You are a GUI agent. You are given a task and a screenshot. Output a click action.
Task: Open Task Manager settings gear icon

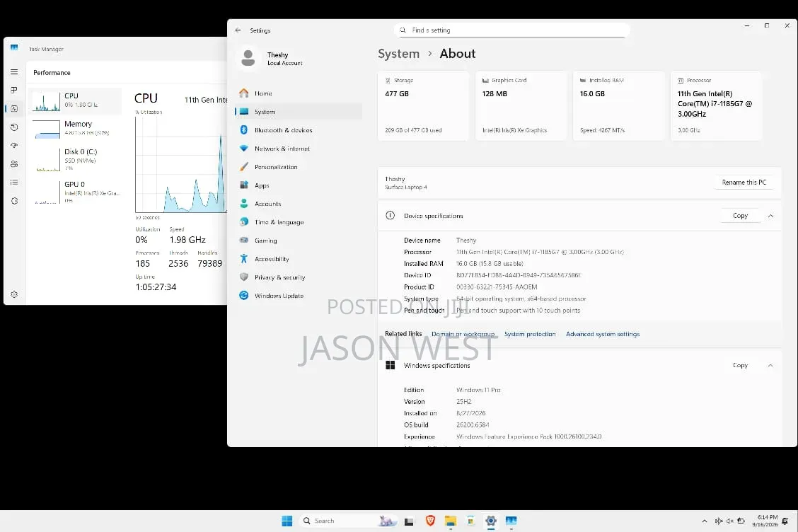14,294
